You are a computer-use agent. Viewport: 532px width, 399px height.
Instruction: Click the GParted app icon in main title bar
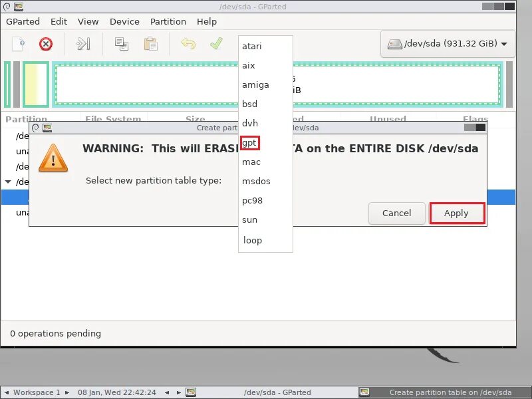coord(19,7)
